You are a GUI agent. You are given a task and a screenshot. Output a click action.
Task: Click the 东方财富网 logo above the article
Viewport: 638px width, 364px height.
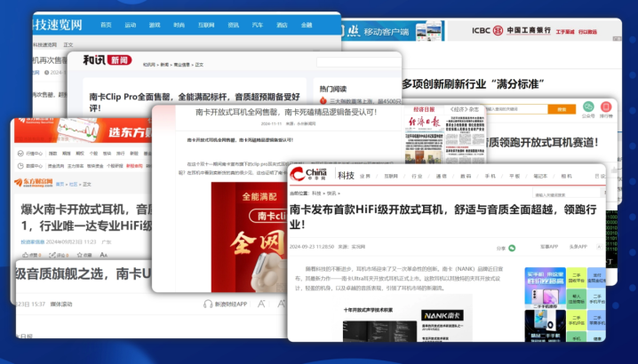click(x=34, y=183)
